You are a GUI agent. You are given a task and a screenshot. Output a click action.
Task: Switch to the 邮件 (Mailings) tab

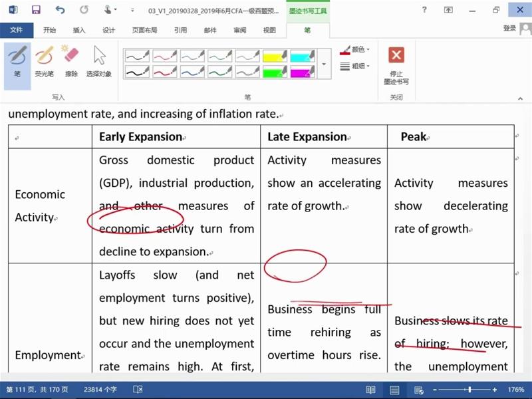[x=210, y=30]
